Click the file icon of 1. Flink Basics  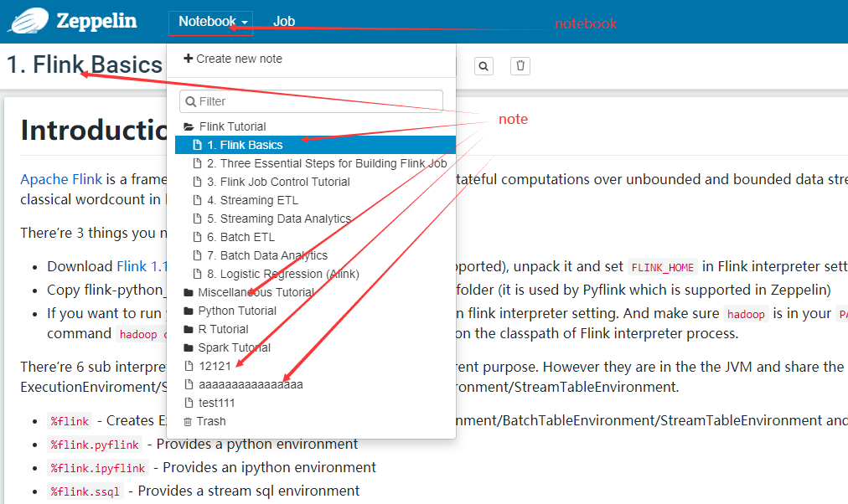[x=198, y=145]
